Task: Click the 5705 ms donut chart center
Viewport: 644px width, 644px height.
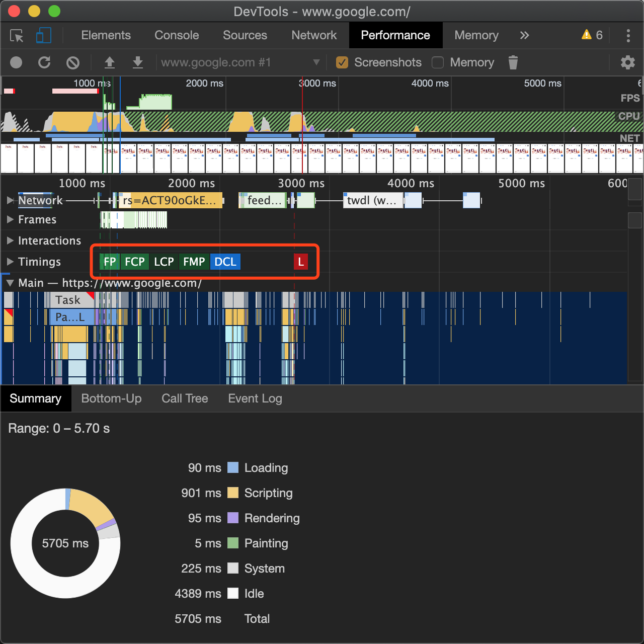Action: [x=65, y=543]
